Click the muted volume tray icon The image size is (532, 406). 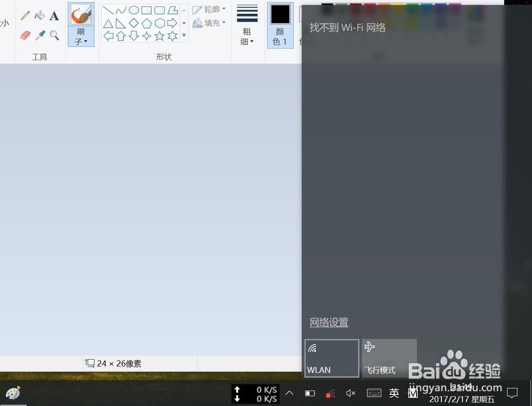click(x=351, y=393)
